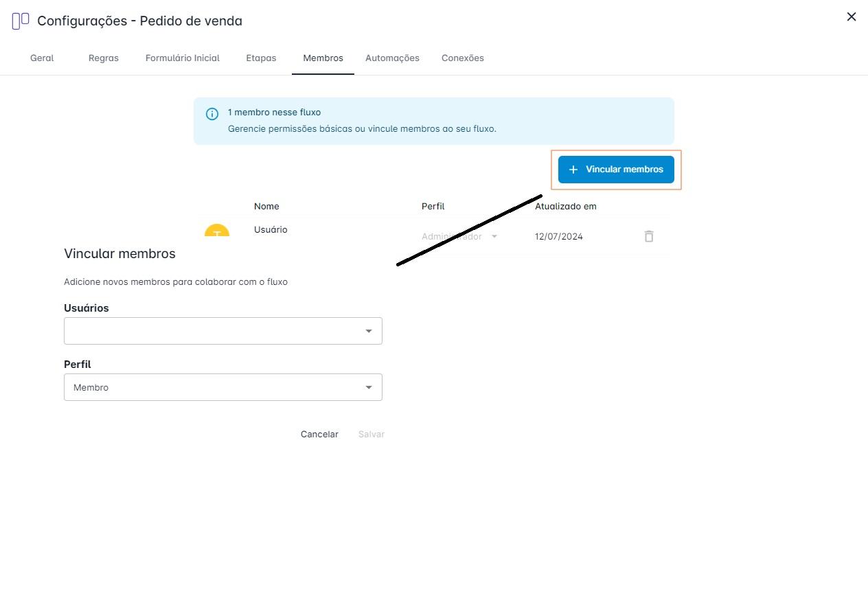868x600 pixels.
Task: Open the Geral tab
Action: point(42,58)
